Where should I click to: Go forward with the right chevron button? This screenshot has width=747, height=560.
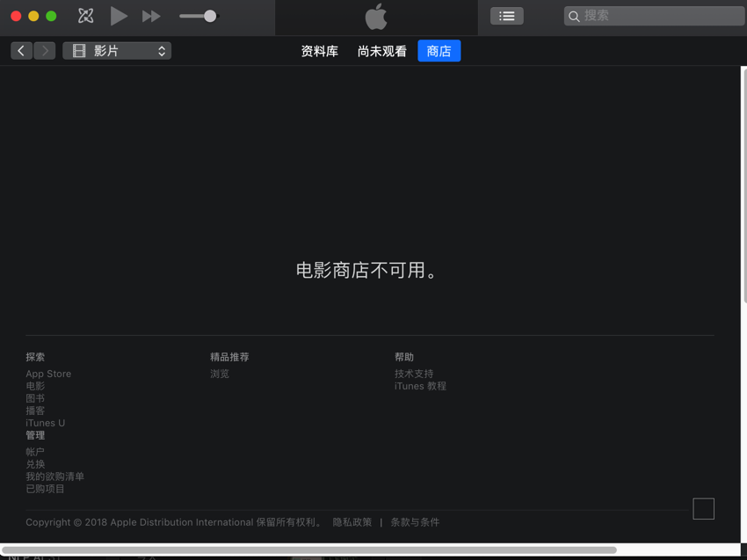tap(45, 50)
